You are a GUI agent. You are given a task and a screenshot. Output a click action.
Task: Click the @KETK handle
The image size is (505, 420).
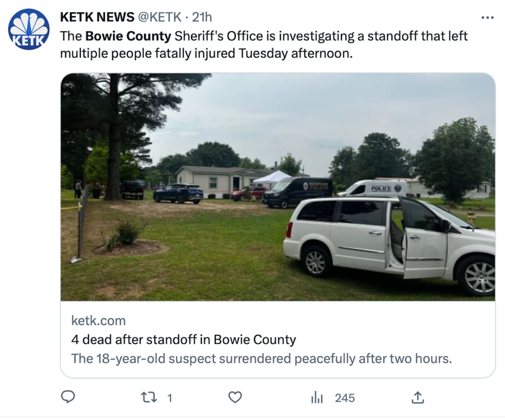coord(159,17)
